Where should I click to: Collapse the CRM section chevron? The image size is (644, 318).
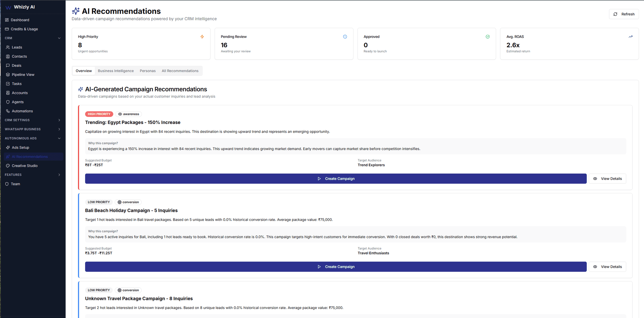click(x=59, y=38)
